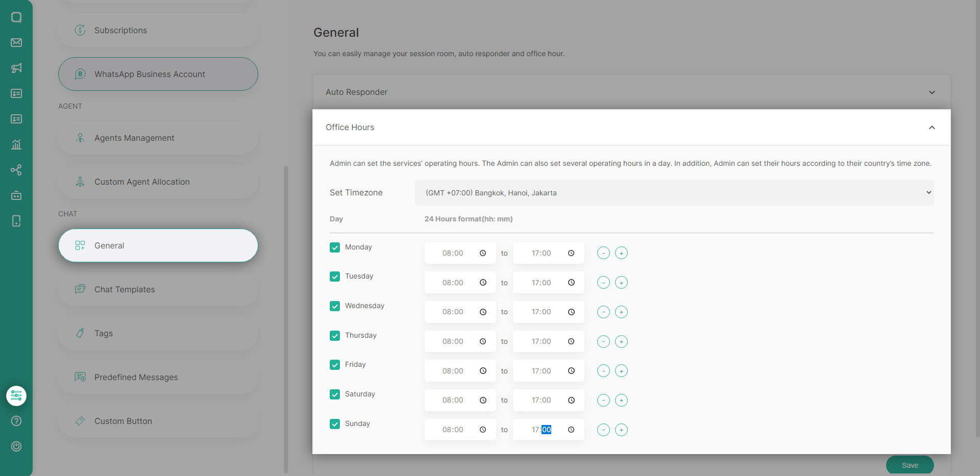Click the integrations share-nodes sidebar icon

coord(16,170)
